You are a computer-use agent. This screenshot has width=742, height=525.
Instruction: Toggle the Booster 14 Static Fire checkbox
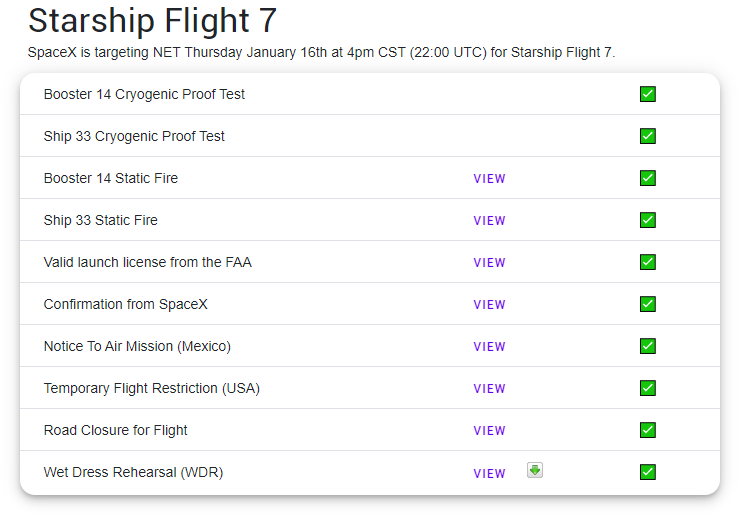tap(648, 178)
